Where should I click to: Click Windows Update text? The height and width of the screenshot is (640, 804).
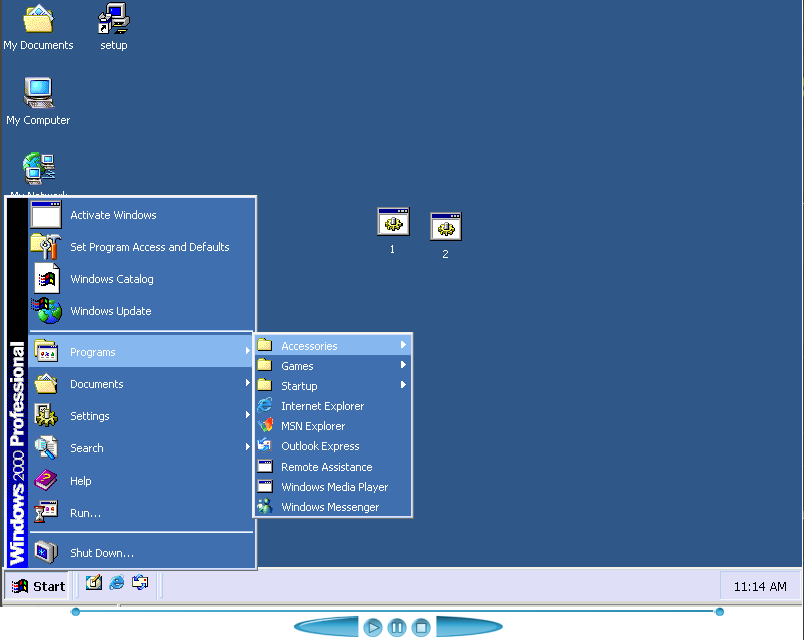111,311
